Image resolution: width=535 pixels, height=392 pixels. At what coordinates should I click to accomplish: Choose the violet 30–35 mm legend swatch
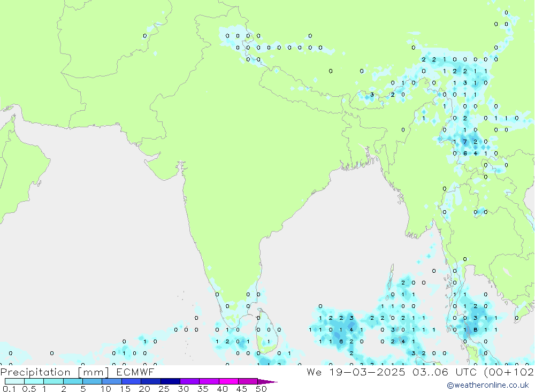click(x=190, y=381)
